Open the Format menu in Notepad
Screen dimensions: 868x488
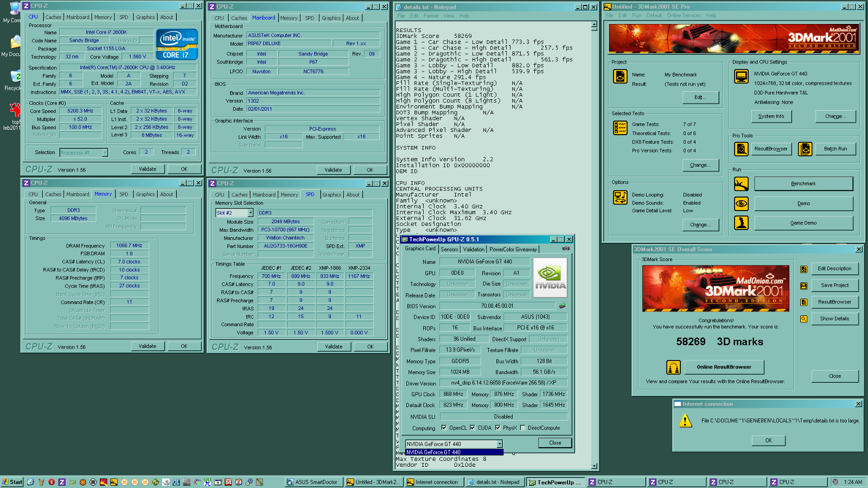point(431,16)
